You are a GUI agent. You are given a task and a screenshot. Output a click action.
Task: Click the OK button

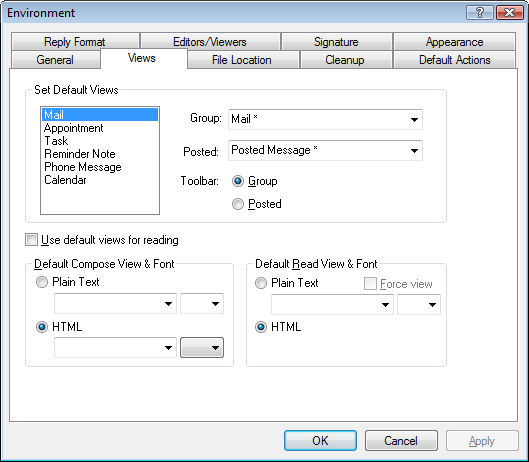pos(321,441)
